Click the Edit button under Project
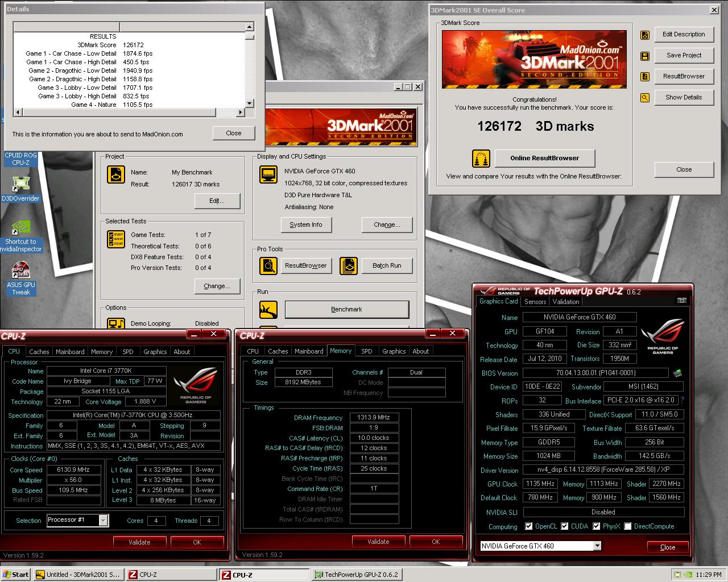This screenshot has width=728, height=582. click(217, 201)
